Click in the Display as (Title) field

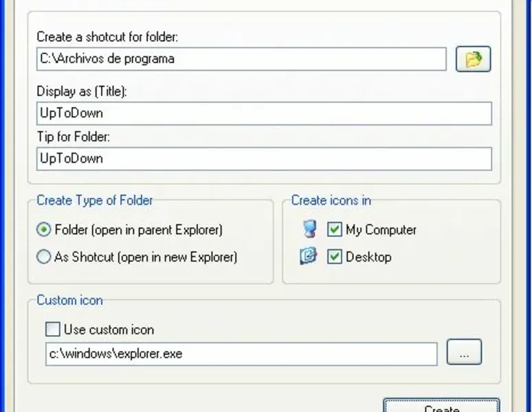click(x=264, y=113)
